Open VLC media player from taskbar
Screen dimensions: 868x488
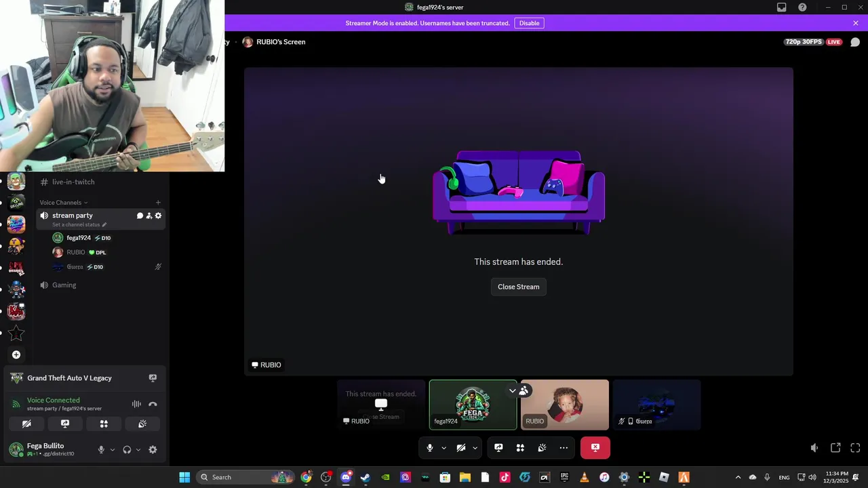pos(585,477)
